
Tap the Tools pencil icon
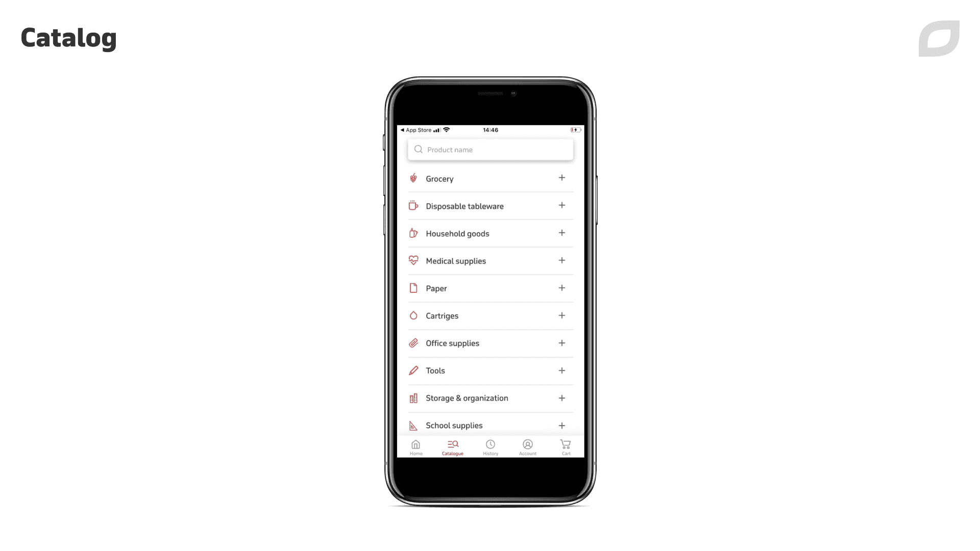click(414, 370)
